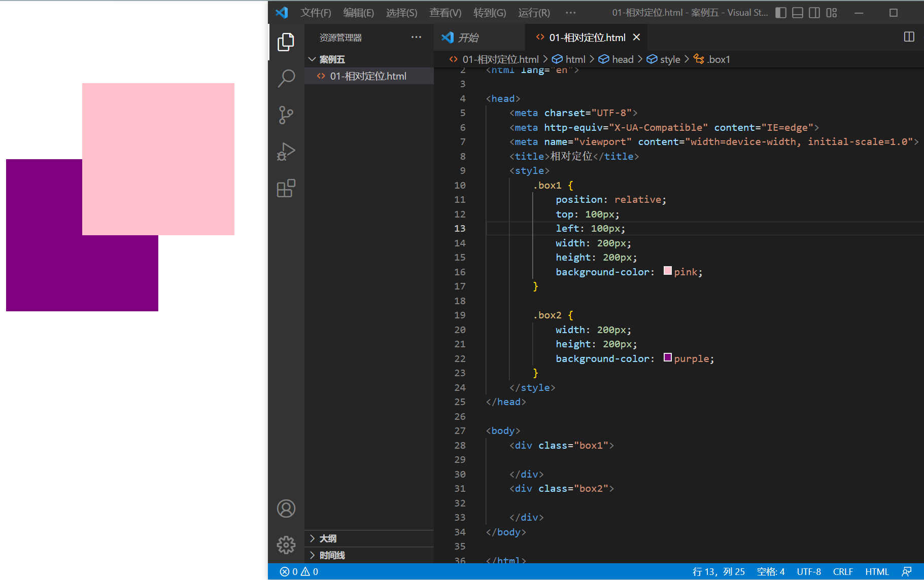Toggle bottom panel layout icon
Image resolution: width=924 pixels, height=580 pixels.
point(798,13)
